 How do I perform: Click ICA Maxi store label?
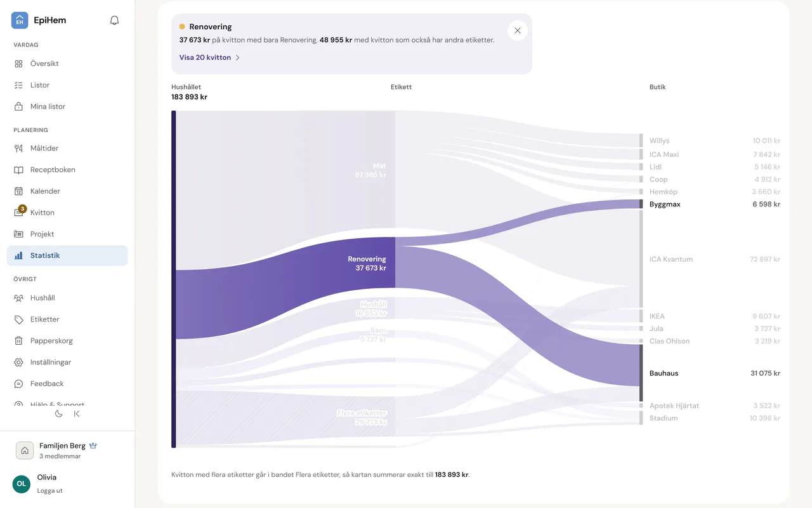coord(664,154)
